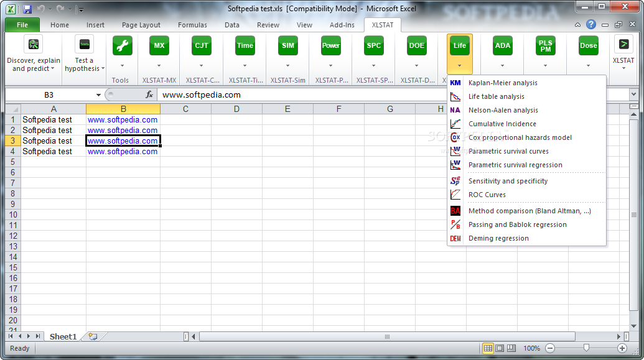Expand the SIM module dropdown arrow
Screen dimensions: 644x360
(x=288, y=66)
